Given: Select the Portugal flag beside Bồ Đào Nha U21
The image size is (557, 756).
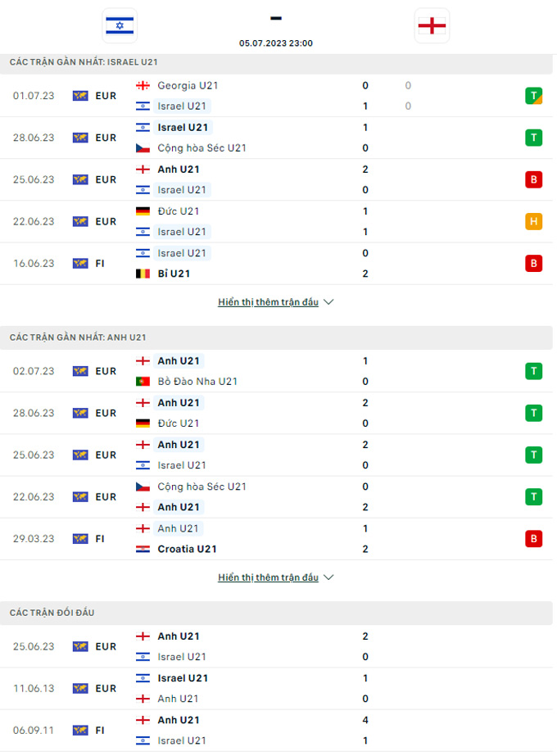Looking at the screenshot, I should pos(143,381).
